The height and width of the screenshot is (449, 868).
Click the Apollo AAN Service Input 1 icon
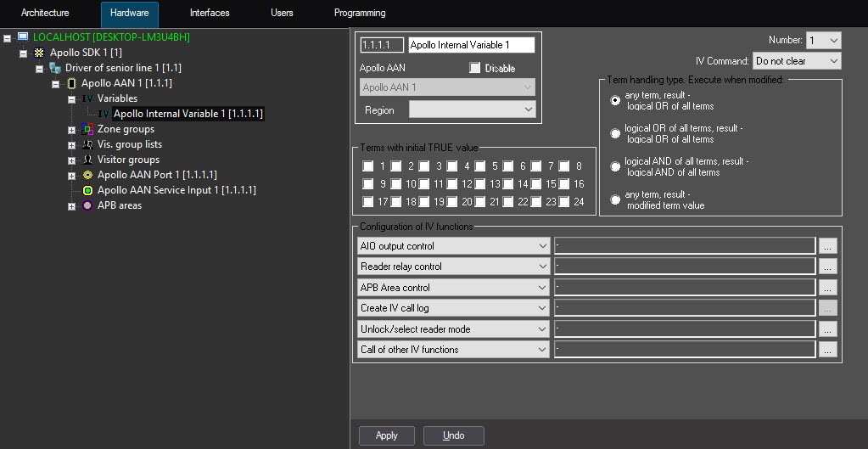pyautogui.click(x=87, y=190)
